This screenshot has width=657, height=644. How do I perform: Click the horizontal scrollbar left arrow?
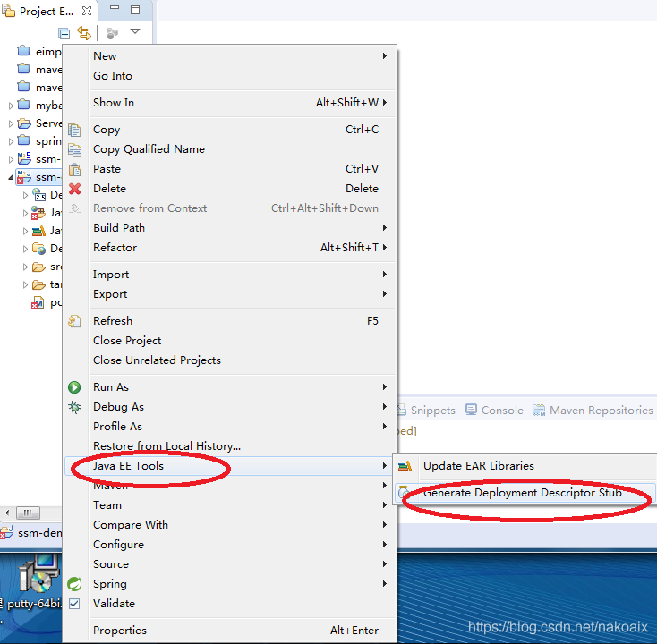point(7,513)
